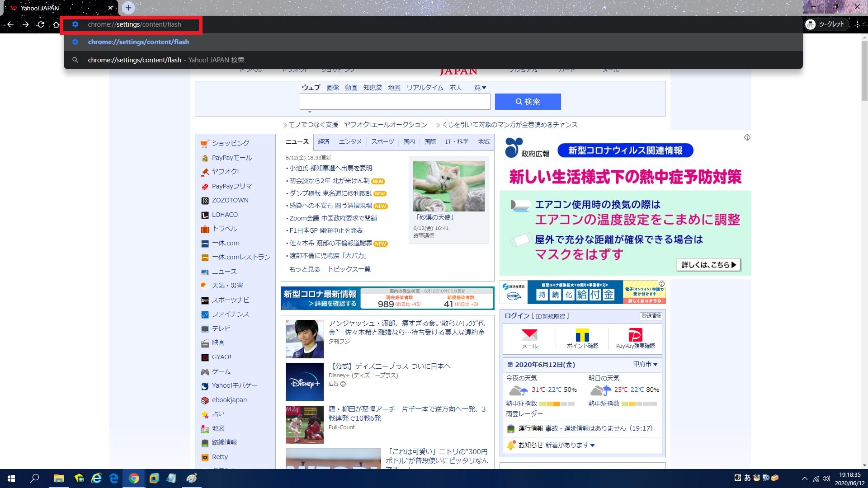
Task: Open headline F1日本GP 開催中止を発表
Action: point(326,230)
